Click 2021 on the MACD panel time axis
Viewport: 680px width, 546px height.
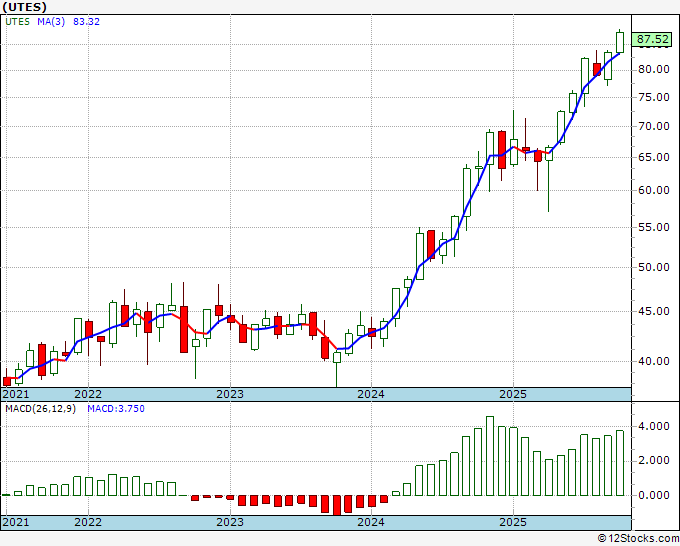(x=16, y=522)
